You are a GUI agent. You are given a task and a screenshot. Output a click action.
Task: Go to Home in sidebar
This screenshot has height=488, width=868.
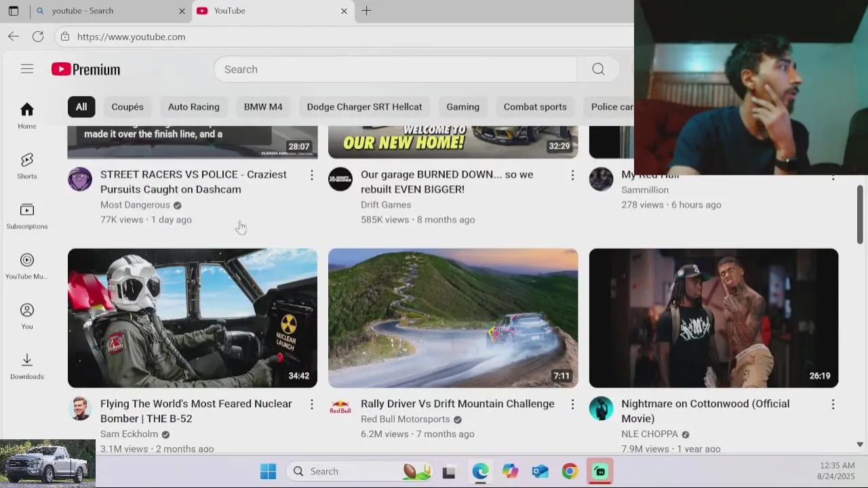(27, 116)
